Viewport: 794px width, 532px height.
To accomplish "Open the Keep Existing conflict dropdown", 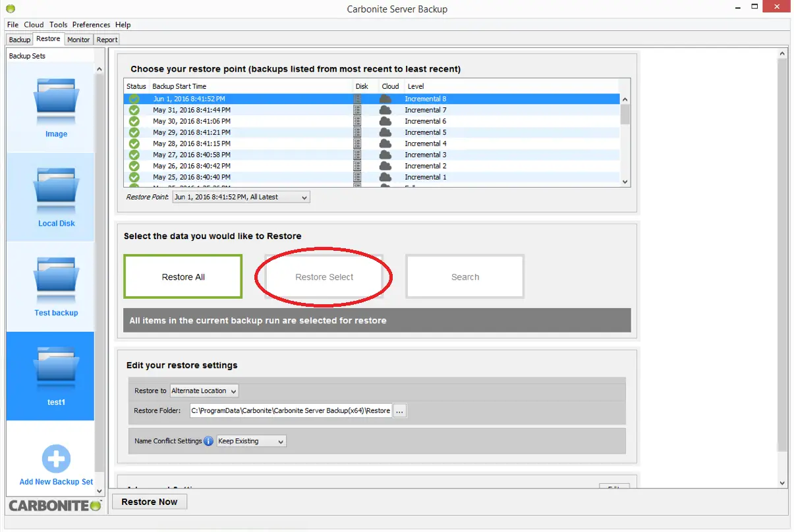I will (251, 441).
